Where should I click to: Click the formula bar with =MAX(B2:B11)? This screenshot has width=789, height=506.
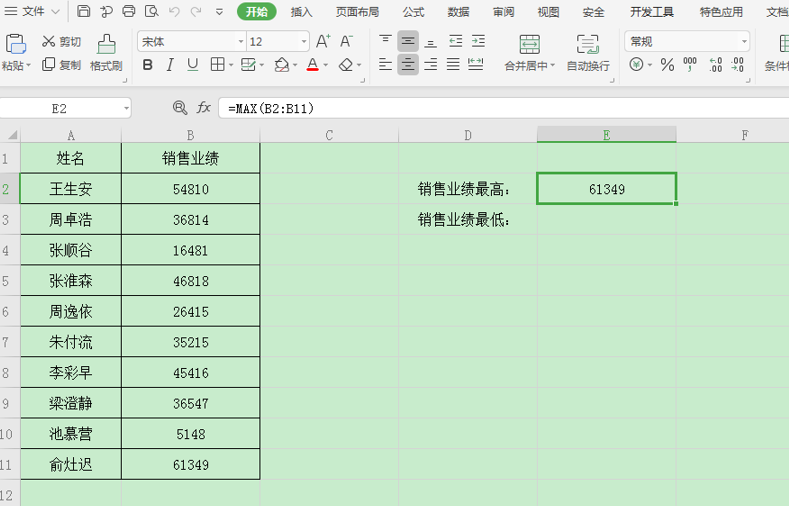pos(503,108)
